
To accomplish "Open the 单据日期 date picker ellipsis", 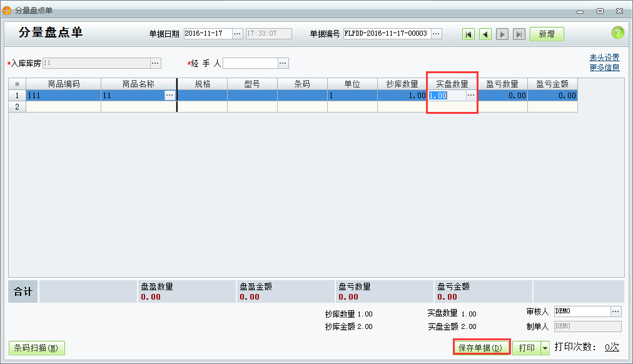I will (237, 34).
